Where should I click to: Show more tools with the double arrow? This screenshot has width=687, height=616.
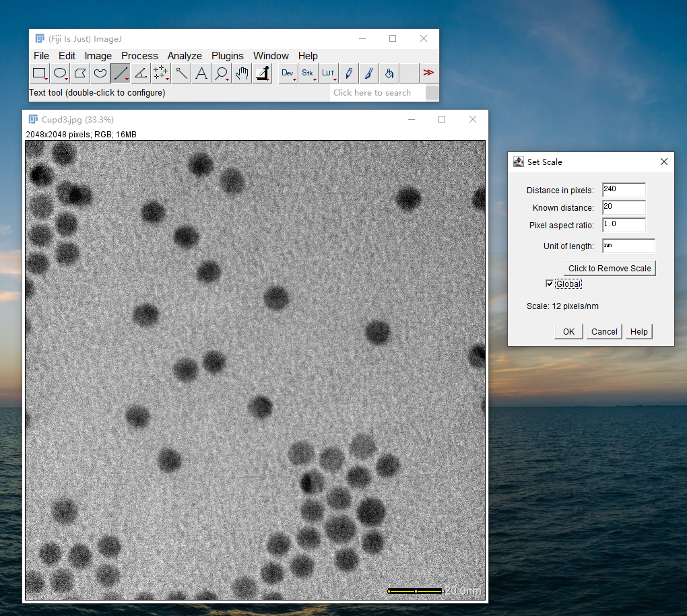(428, 73)
